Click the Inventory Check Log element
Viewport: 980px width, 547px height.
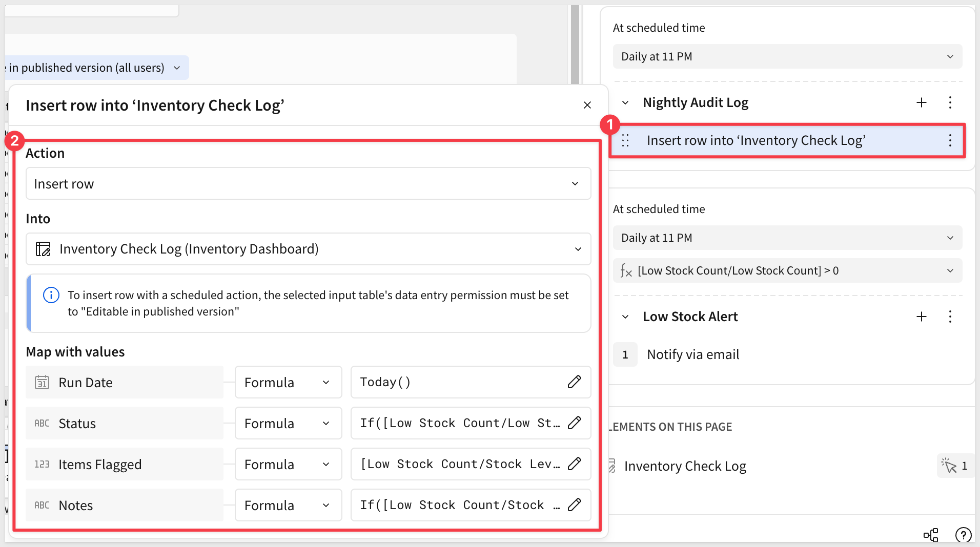pyautogui.click(x=685, y=467)
